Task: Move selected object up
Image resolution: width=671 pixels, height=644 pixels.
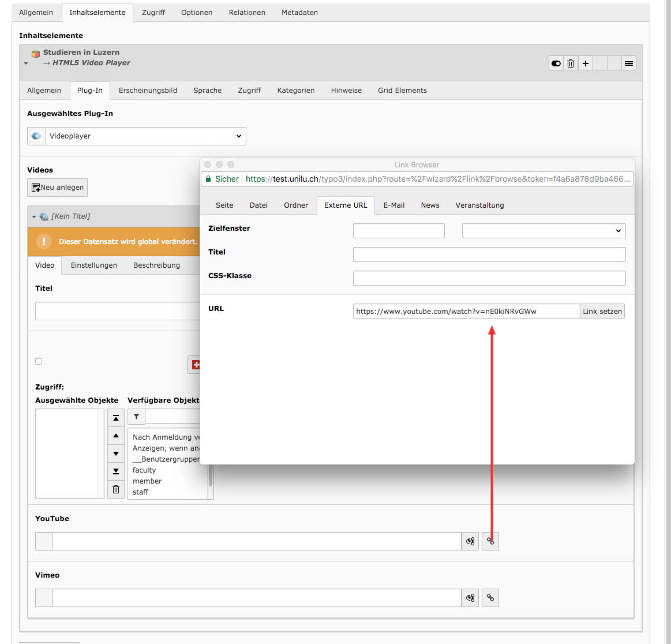Action: pyautogui.click(x=116, y=436)
